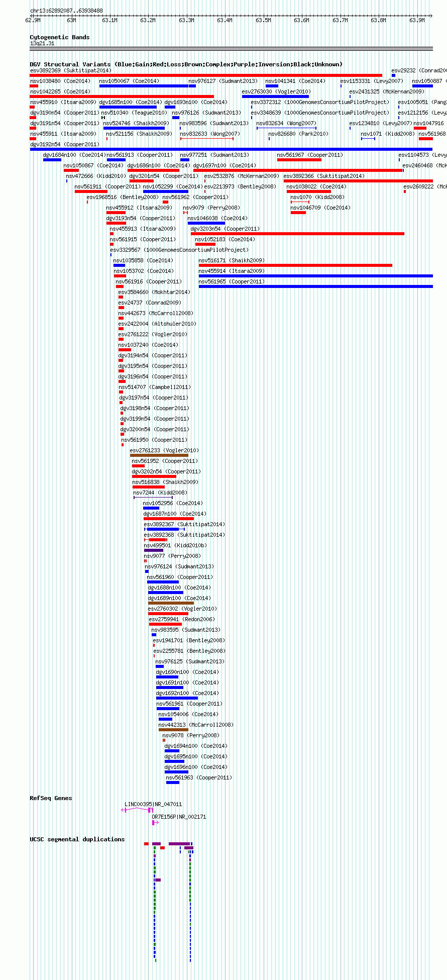Open nsv976124 (Sudmant2013) variant
Image resolution: width=447 pixels, height=980 pixels.
[x=147, y=571]
